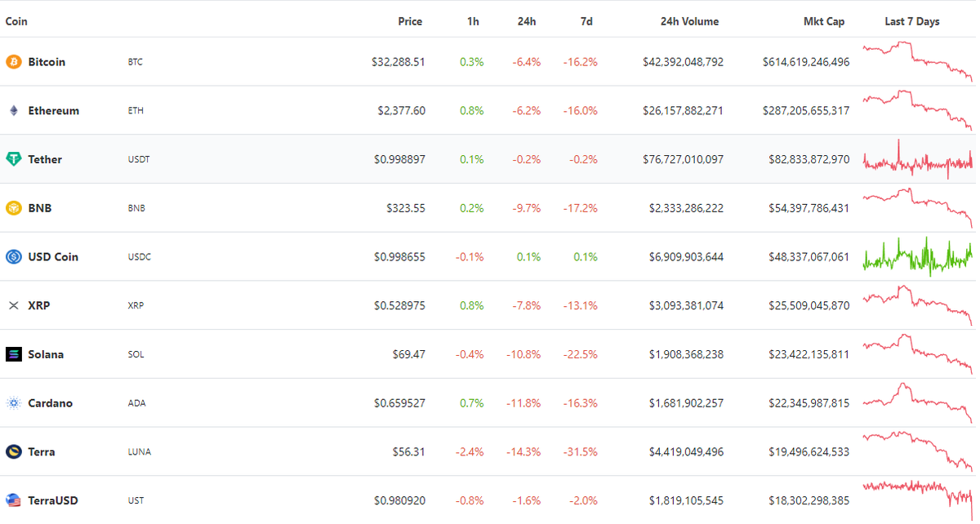
Task: Click Solana price $69.47
Action: [409, 354]
